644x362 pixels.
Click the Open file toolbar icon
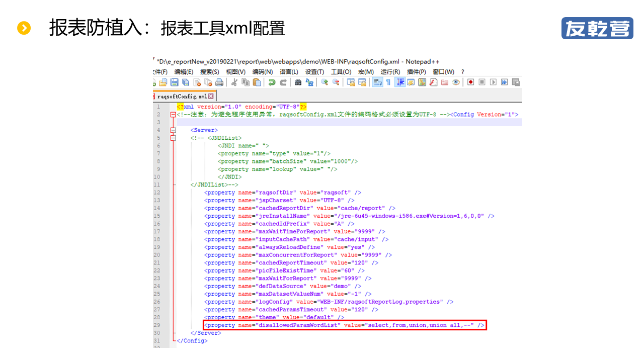point(163,82)
